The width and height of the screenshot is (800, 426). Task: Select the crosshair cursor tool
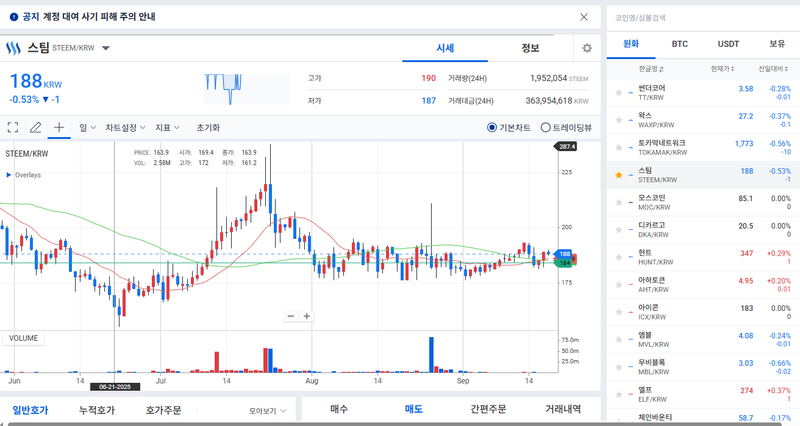tap(59, 128)
